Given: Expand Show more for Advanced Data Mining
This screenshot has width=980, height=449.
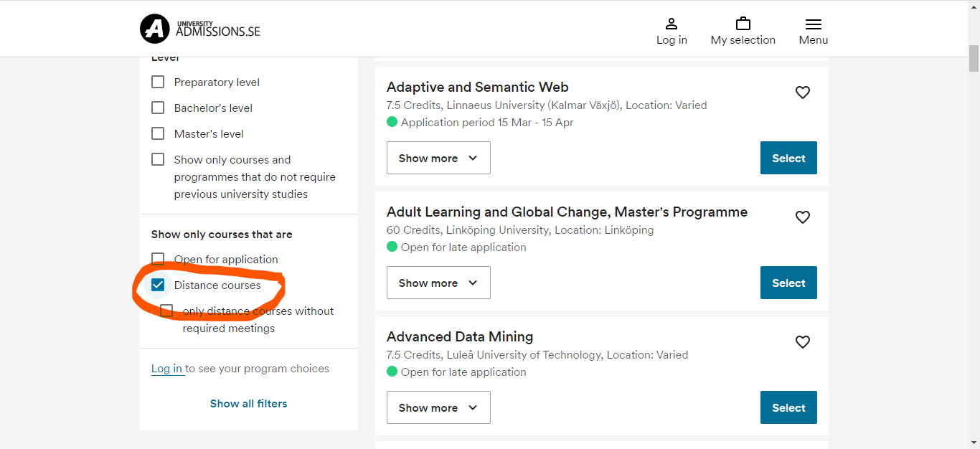Looking at the screenshot, I should pos(438,407).
